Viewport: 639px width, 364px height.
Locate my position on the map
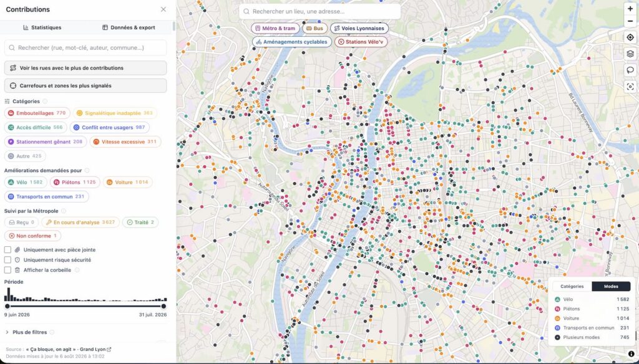pyautogui.click(x=630, y=37)
